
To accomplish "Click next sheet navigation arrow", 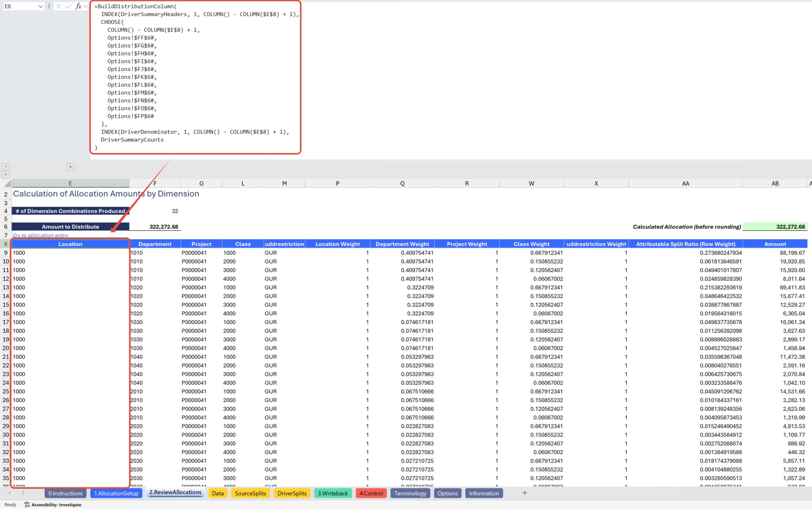I will coord(23,493).
